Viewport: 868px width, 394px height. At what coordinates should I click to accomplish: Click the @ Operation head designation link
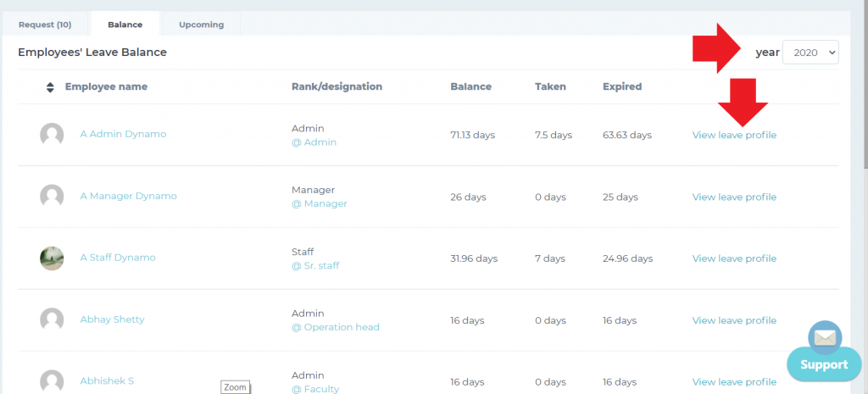pos(335,328)
